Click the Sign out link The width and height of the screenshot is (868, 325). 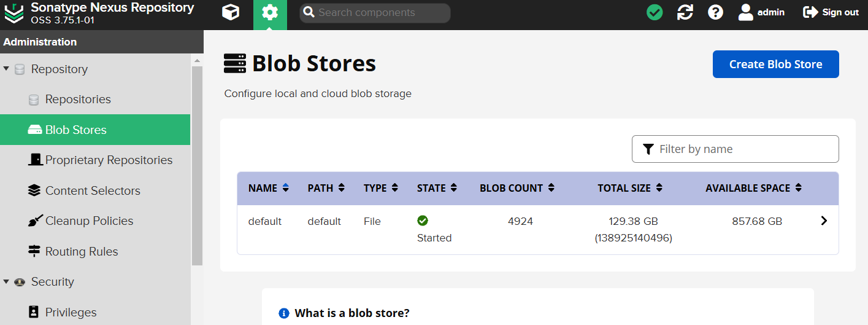pos(831,12)
